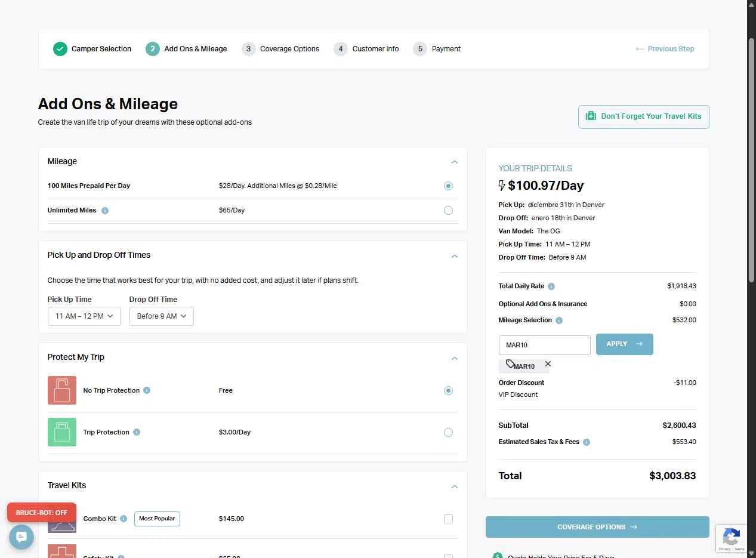
Task: Click the Van Model The OG text
Action: [529, 231]
